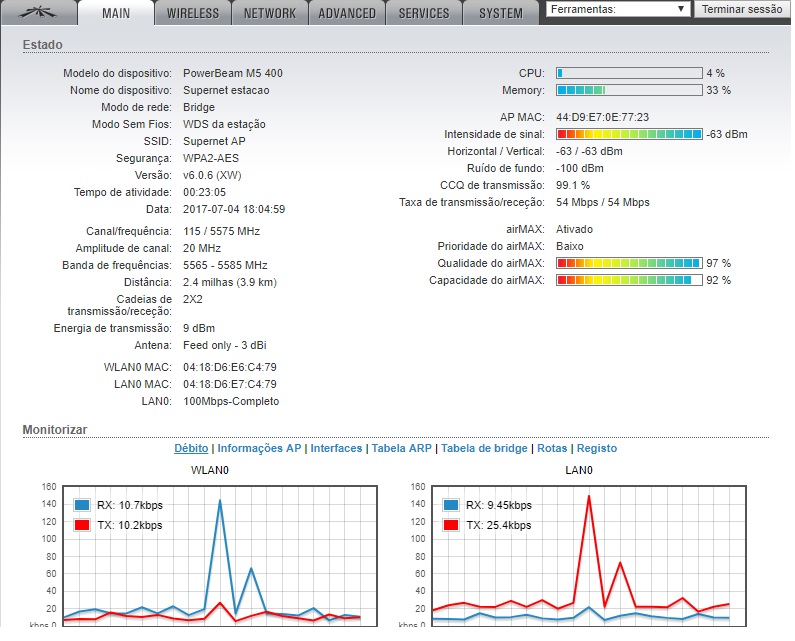Click the red TX legend swatch in LAN0

point(450,525)
